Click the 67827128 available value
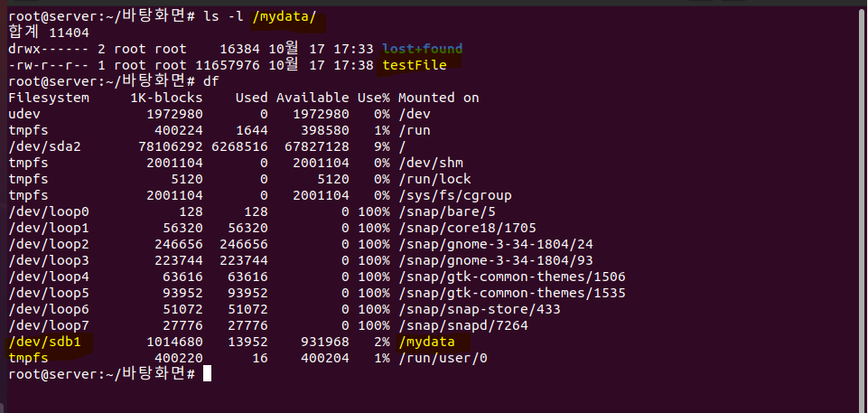The height and width of the screenshot is (413, 868). (317, 146)
